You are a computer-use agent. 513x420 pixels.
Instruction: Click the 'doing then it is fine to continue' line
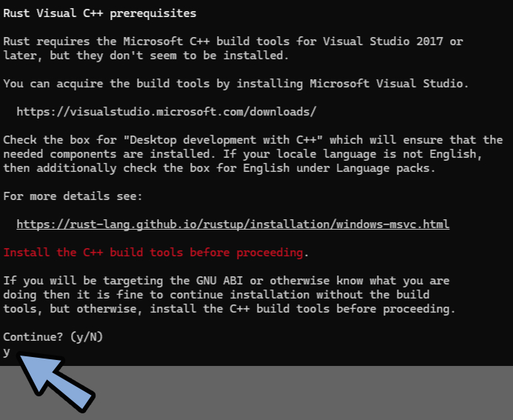point(216,295)
